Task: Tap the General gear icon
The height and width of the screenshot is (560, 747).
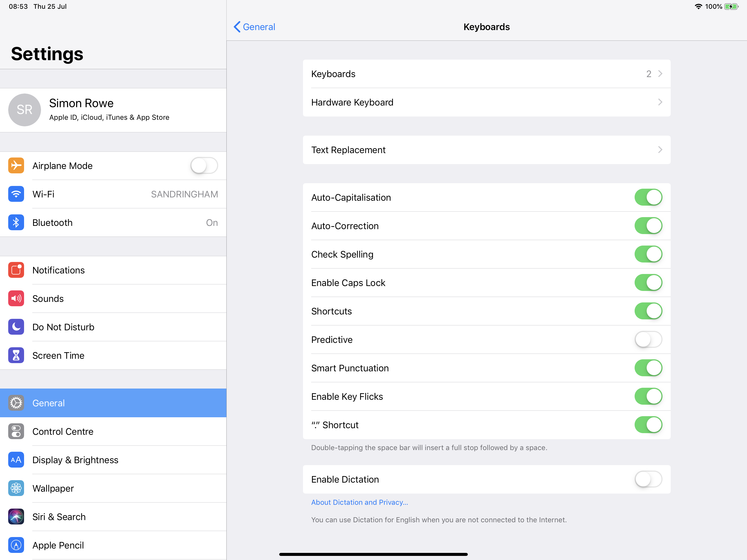Action: coord(16,403)
